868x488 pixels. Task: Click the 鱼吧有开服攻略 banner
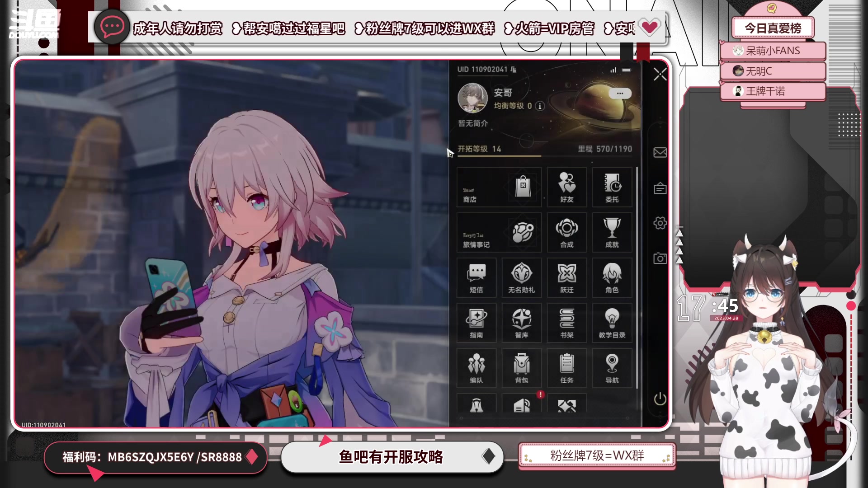(x=392, y=457)
